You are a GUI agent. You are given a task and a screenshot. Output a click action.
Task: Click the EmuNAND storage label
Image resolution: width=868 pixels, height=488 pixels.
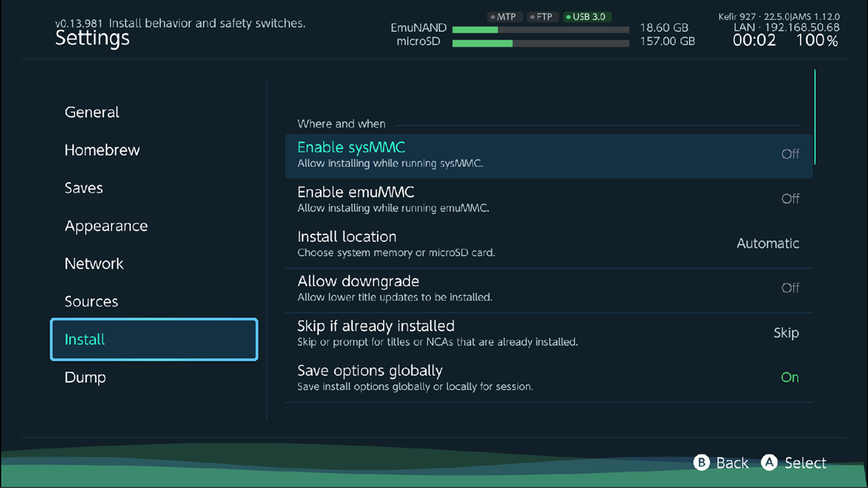point(418,28)
